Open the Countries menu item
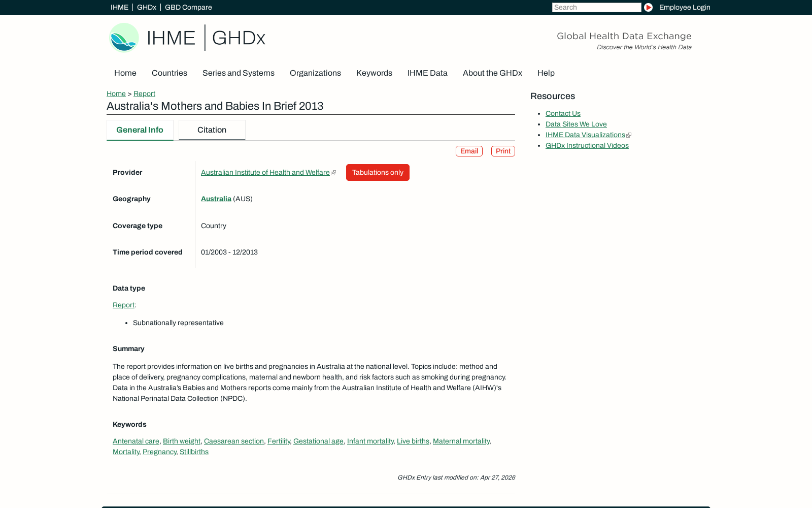The height and width of the screenshot is (508, 812). [170, 73]
